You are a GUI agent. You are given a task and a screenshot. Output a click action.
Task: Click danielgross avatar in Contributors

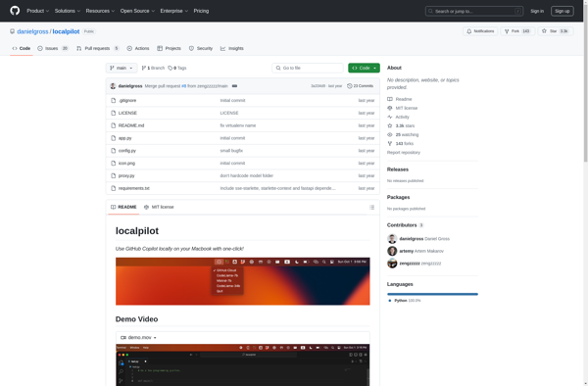pyautogui.click(x=392, y=239)
